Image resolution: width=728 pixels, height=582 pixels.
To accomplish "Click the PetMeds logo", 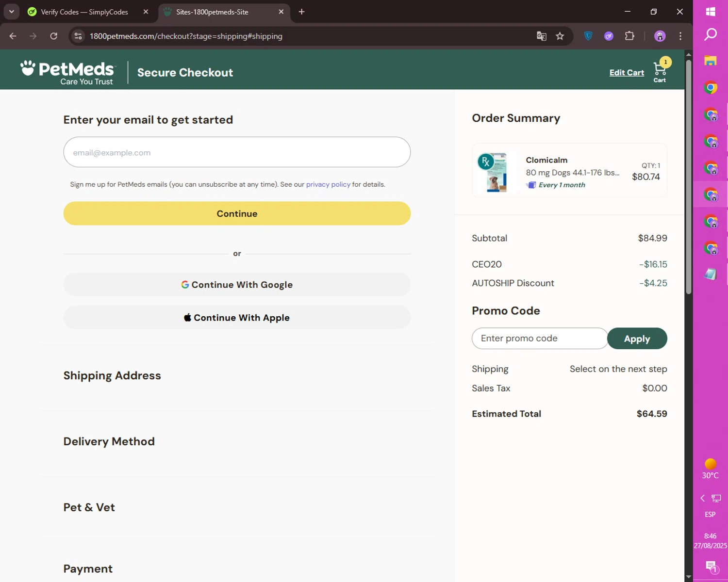I will 67,72.
